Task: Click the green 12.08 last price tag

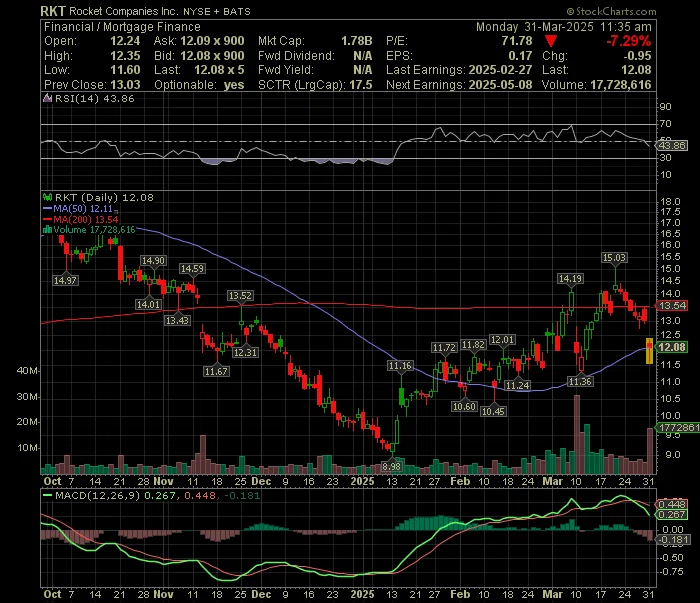Action: (x=671, y=347)
